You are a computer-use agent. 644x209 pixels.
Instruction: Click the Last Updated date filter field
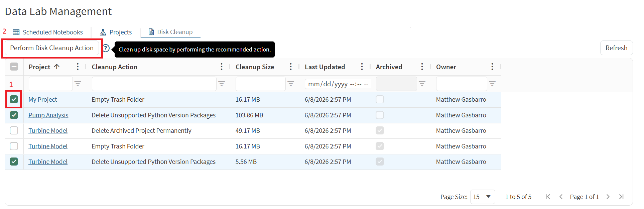[x=338, y=84]
